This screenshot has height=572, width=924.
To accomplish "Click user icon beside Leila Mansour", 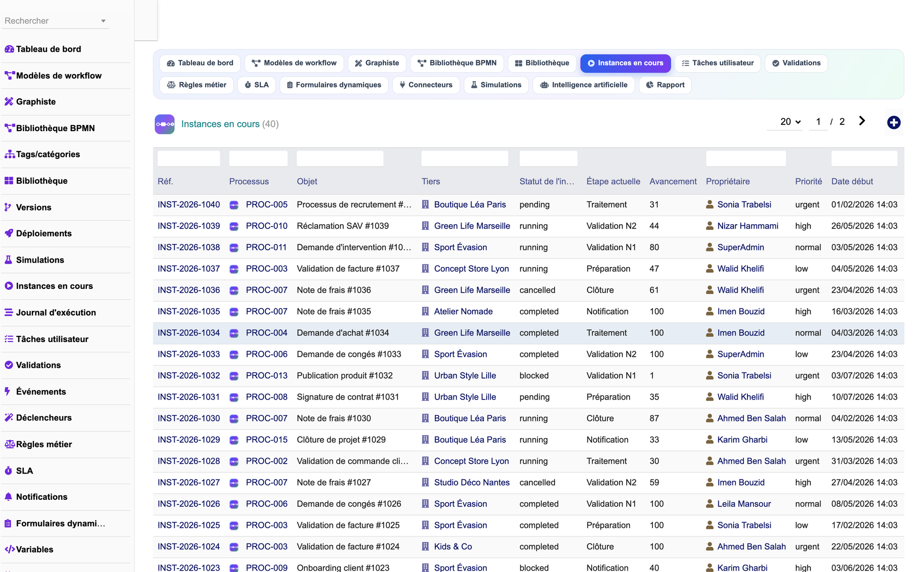I will click(710, 504).
